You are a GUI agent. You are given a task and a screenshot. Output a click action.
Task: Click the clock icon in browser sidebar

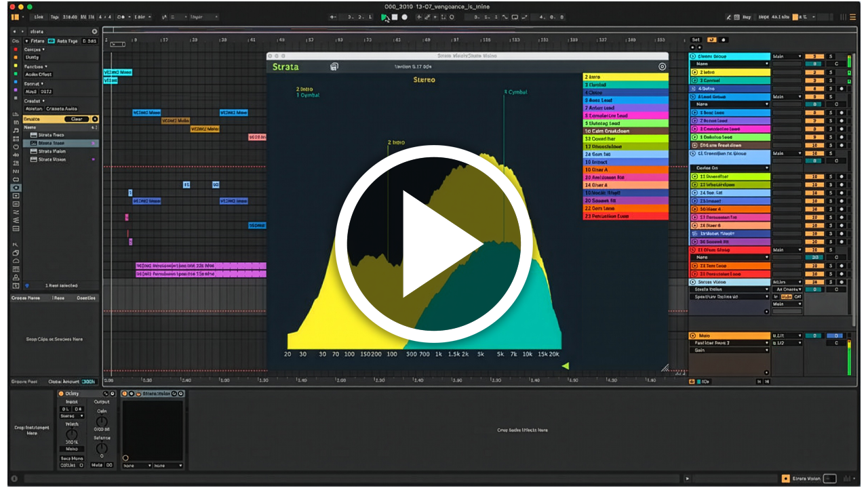click(16, 146)
